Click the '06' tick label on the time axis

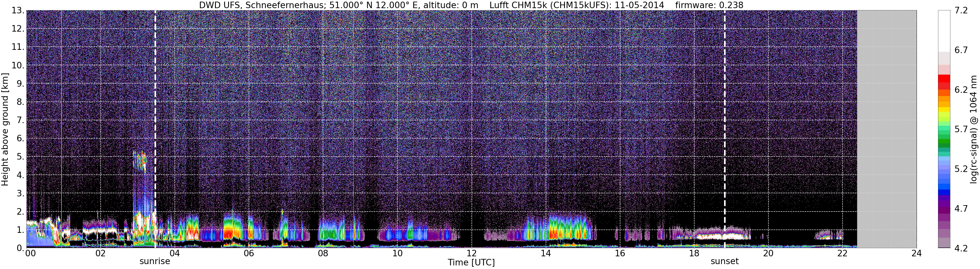pos(248,254)
